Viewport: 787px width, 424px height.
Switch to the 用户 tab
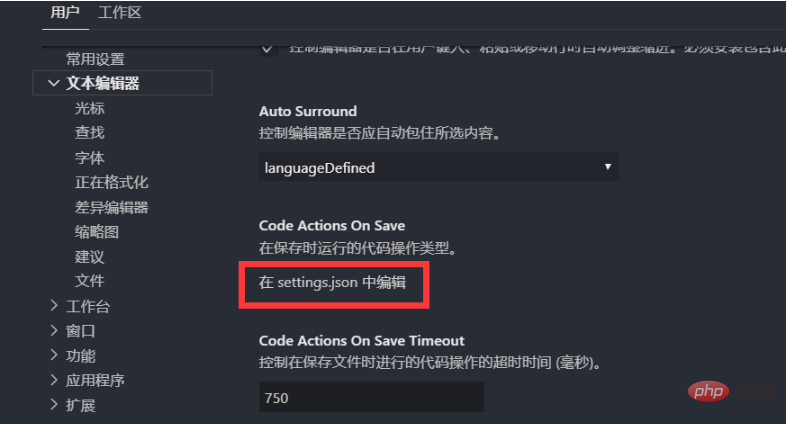coord(65,13)
